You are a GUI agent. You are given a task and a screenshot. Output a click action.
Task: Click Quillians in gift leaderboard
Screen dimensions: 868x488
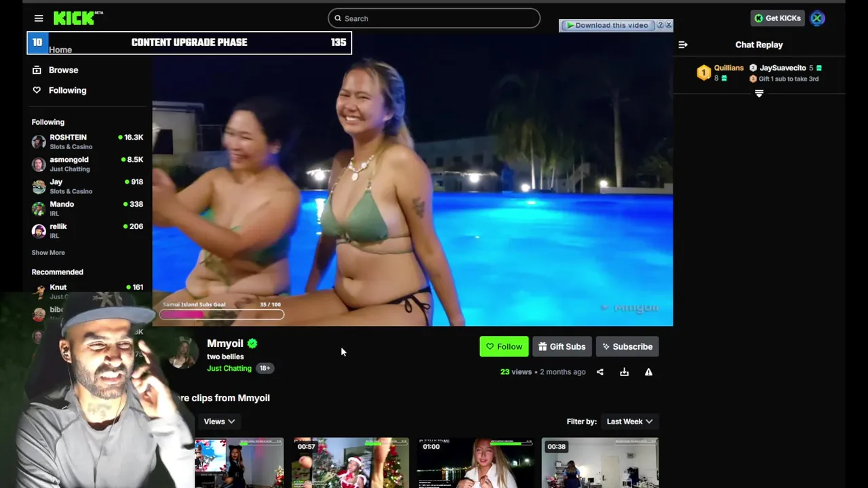tap(729, 68)
